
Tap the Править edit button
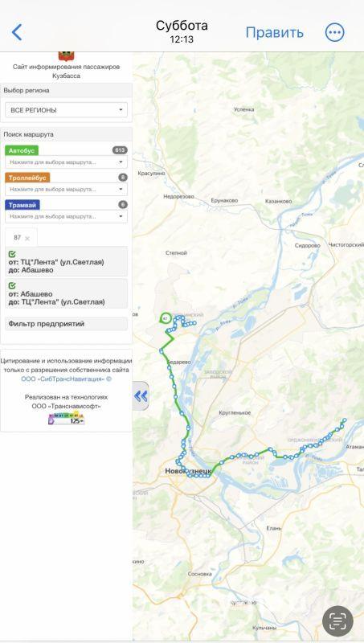[x=274, y=32]
